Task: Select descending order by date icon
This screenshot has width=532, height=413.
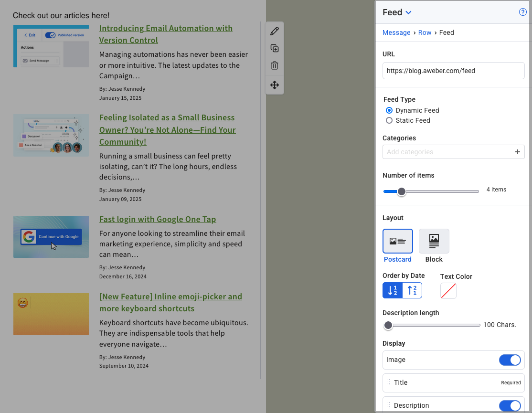Action: coord(392,290)
